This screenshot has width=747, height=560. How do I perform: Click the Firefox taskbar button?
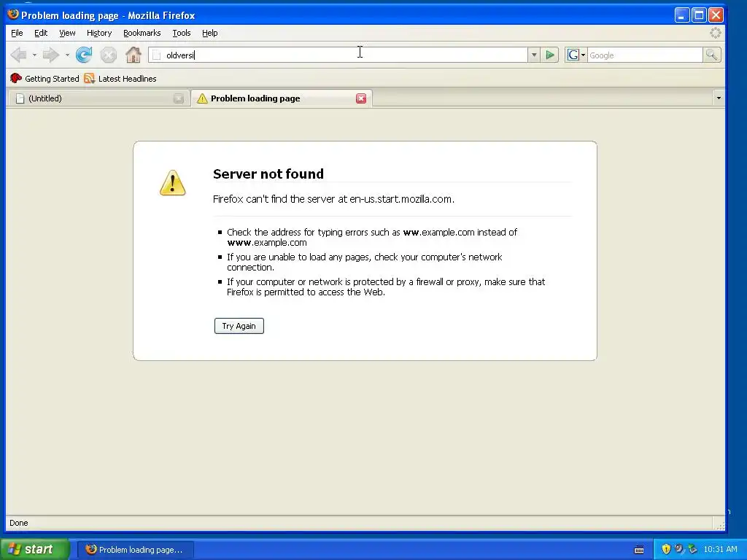[x=136, y=550]
